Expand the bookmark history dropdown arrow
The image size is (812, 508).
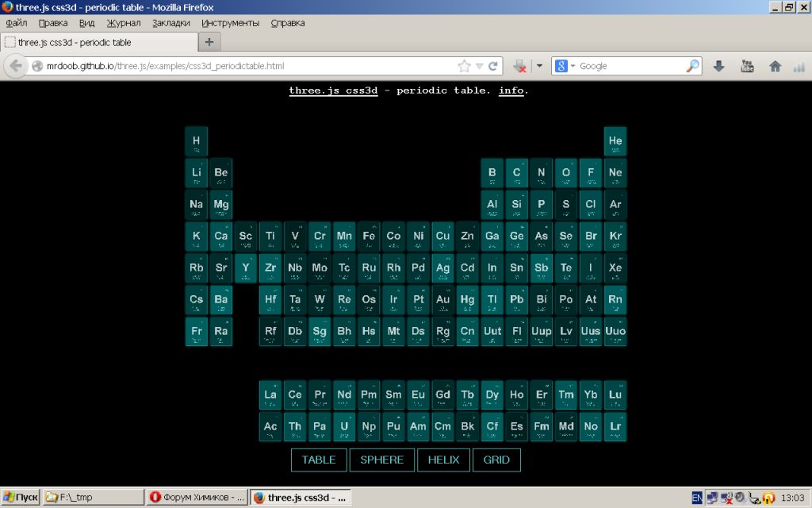tap(479, 67)
